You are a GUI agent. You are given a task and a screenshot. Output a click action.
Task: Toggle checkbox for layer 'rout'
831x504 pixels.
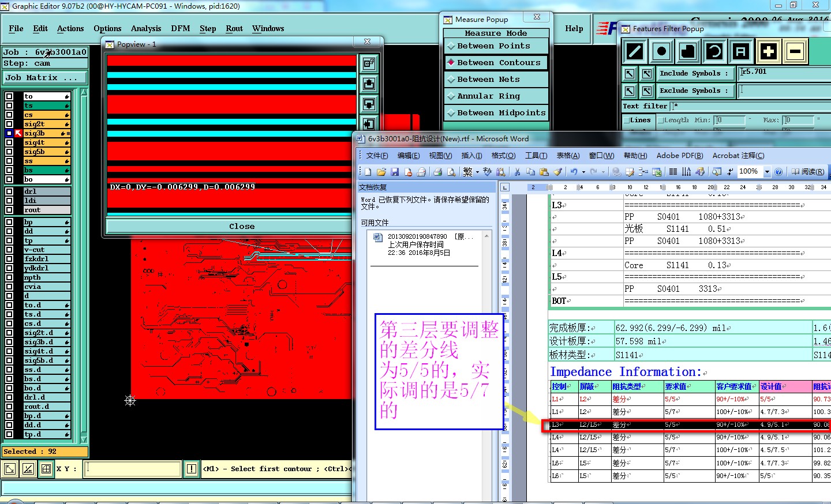(x=9, y=210)
